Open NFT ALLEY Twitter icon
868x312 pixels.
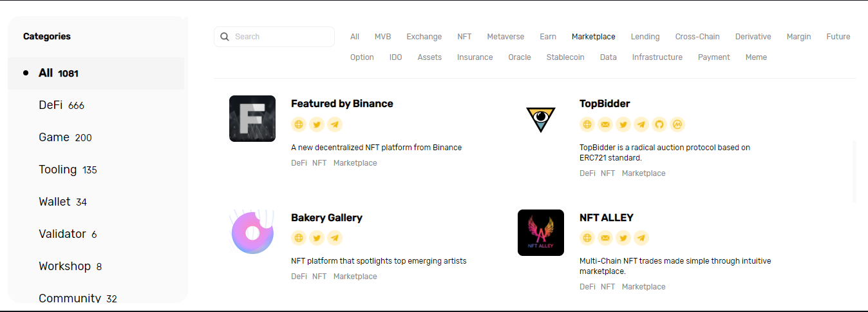coord(623,238)
